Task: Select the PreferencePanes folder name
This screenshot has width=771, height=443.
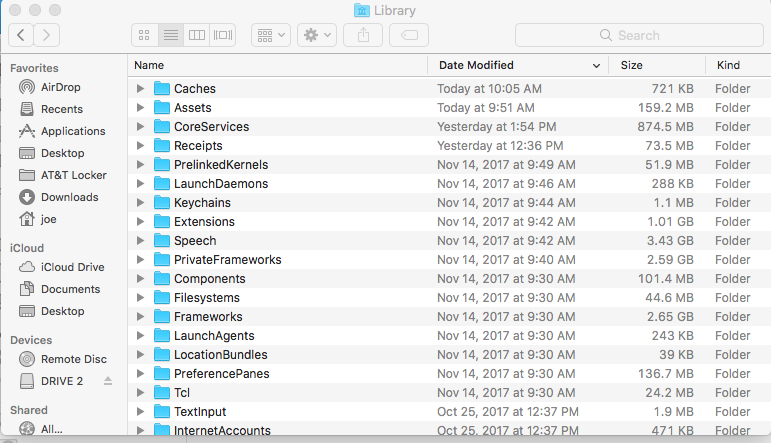Action: (222, 374)
